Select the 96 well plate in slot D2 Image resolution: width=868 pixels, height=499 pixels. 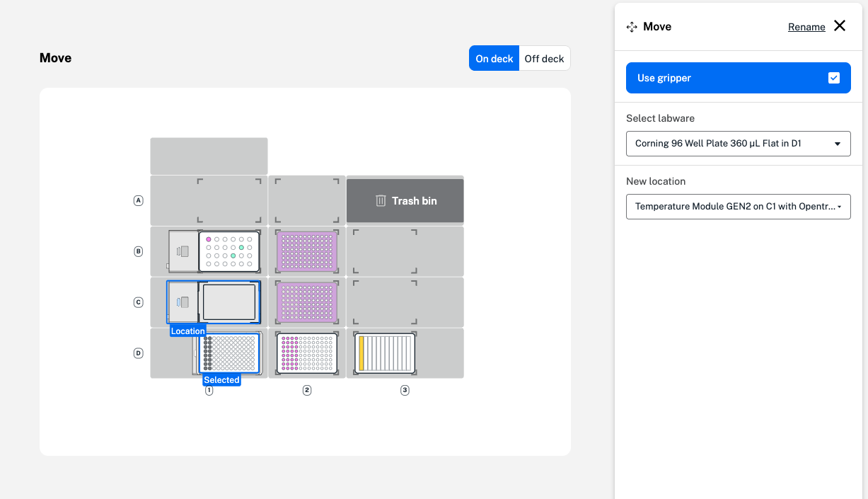click(306, 353)
